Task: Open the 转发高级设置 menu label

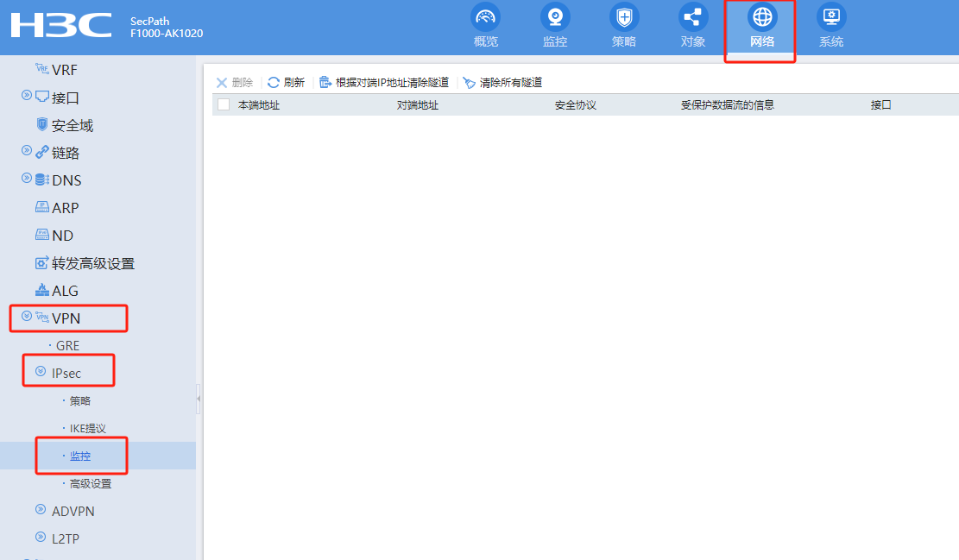Action: pyautogui.click(x=93, y=263)
